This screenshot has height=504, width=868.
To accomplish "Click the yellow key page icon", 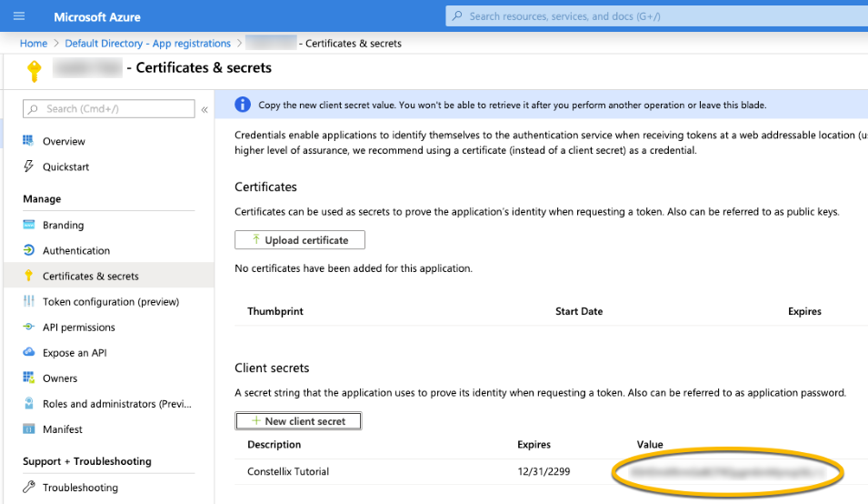I will [35, 71].
